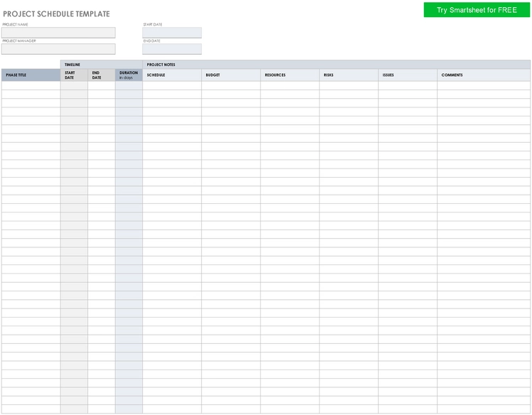Click the Timeline group header
The width and height of the screenshot is (532, 415).
pos(102,65)
